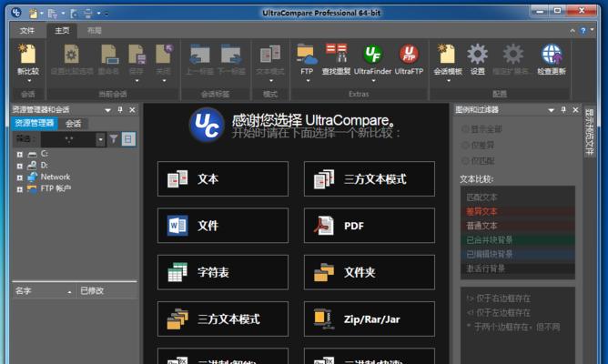Start a 文件夹 folder comparison

pyautogui.click(x=370, y=272)
